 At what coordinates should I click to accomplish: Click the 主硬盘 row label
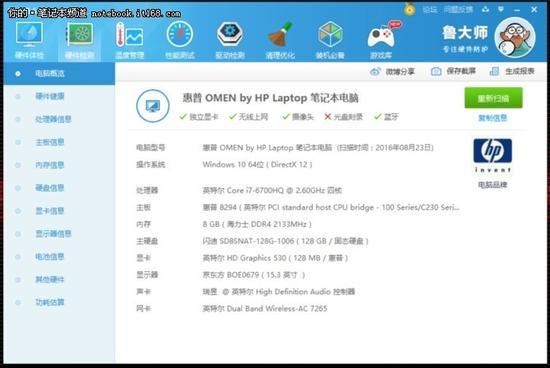(x=147, y=241)
